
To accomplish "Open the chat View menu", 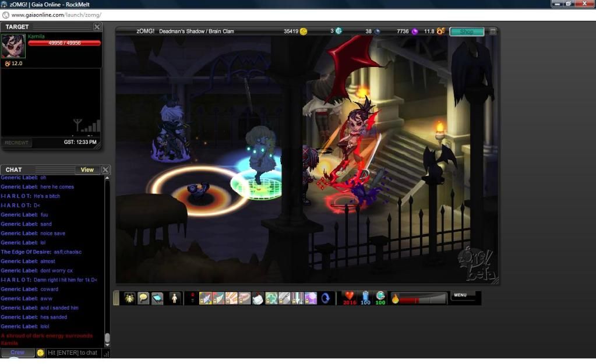I will point(87,170).
